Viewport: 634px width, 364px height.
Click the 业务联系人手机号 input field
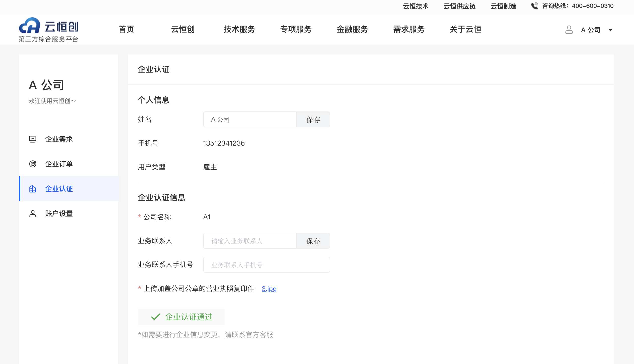[x=266, y=265]
